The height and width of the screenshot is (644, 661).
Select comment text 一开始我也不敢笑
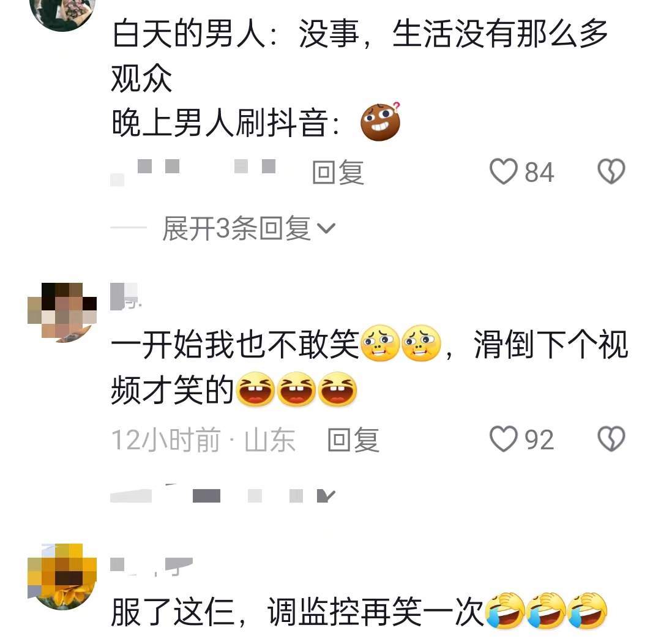(235, 343)
